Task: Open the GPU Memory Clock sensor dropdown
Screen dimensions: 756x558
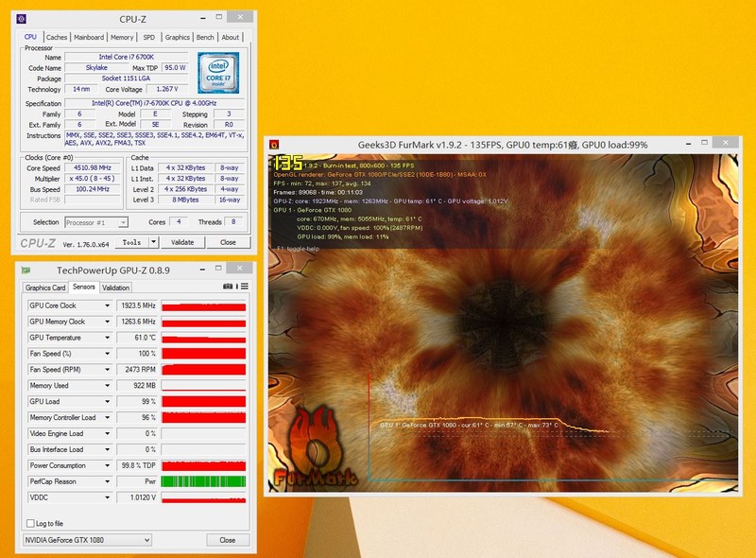Action: tap(107, 322)
